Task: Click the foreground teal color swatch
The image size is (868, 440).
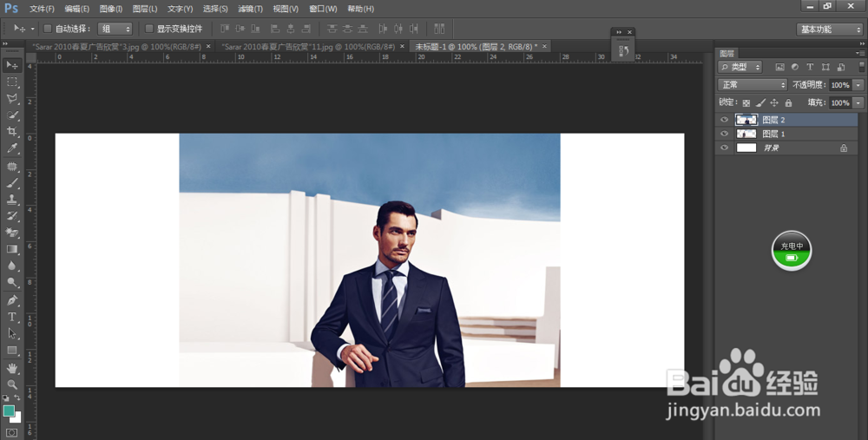Action: tap(9, 410)
